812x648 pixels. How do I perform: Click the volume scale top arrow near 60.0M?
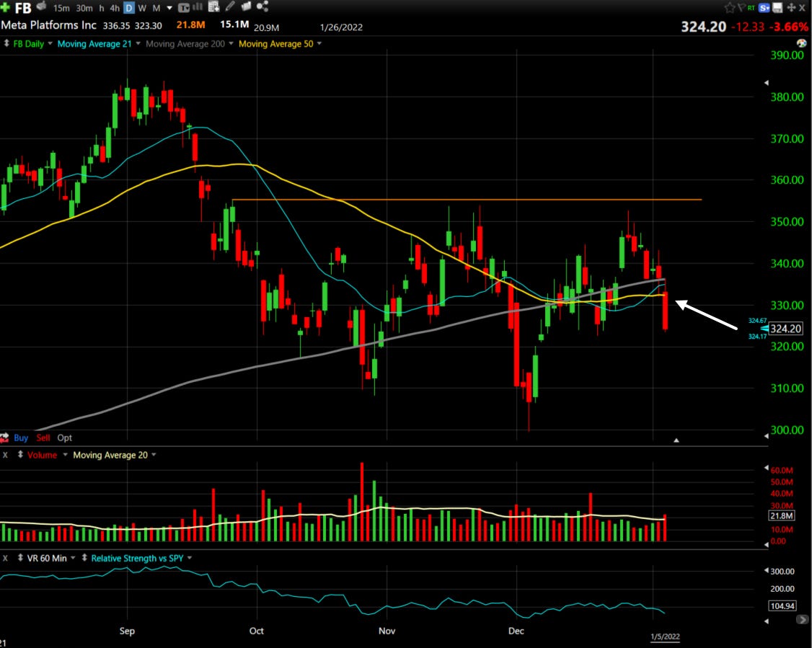[x=767, y=468]
